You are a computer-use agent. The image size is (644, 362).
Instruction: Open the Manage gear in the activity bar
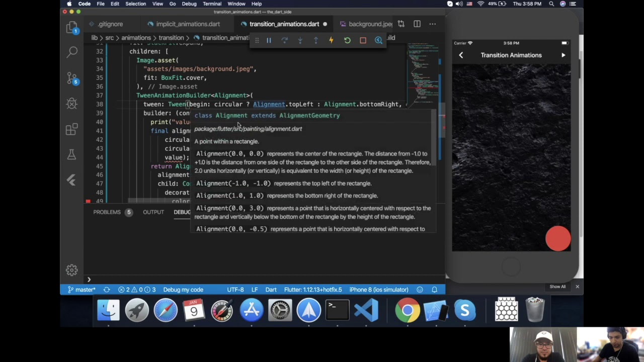tap(72, 270)
